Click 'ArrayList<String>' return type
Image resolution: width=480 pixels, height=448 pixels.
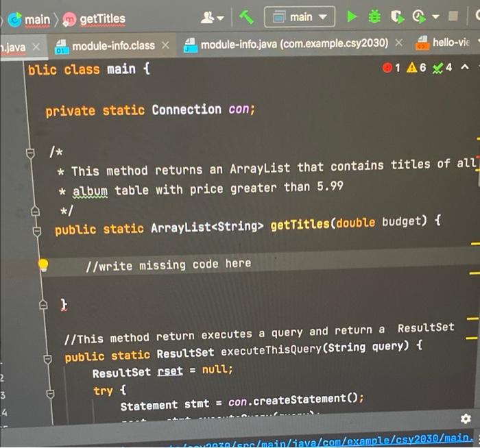[x=207, y=227]
